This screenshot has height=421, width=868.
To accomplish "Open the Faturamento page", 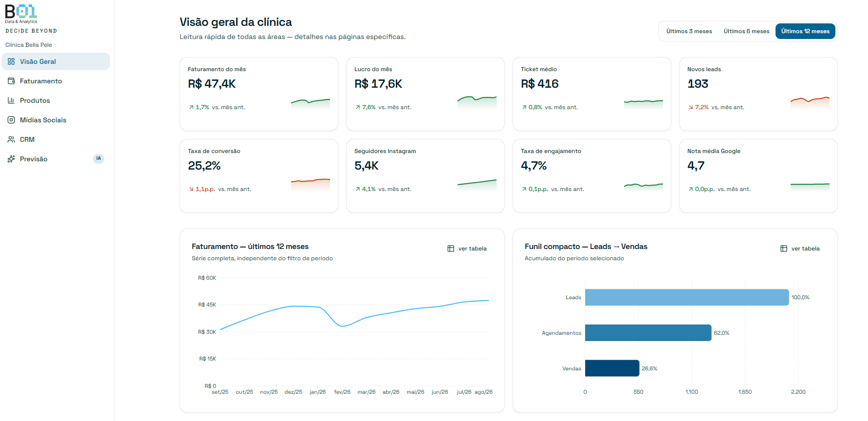I will click(x=56, y=81).
